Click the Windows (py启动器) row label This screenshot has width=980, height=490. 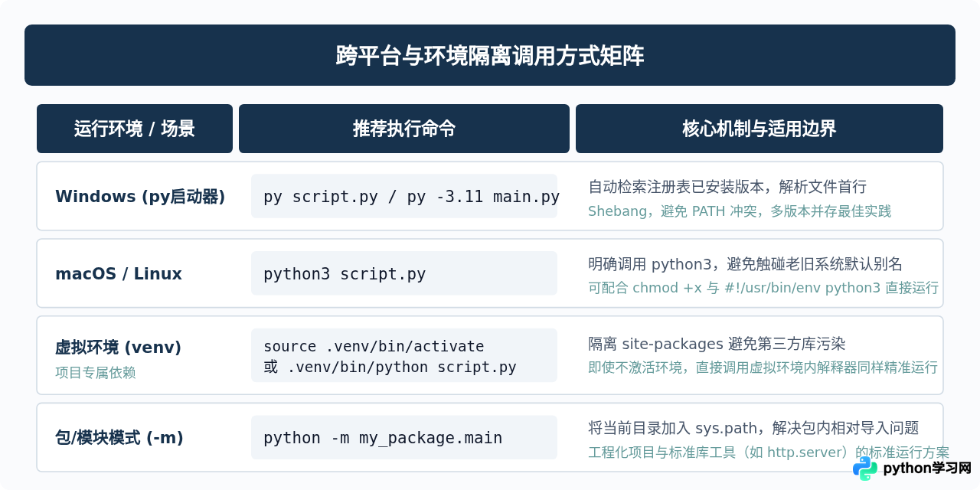pyautogui.click(x=140, y=197)
